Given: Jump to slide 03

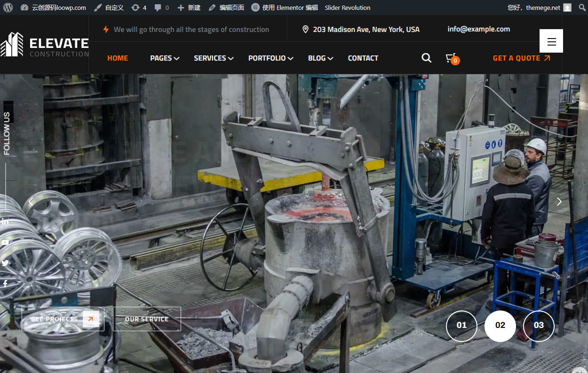Looking at the screenshot, I should pos(539,326).
